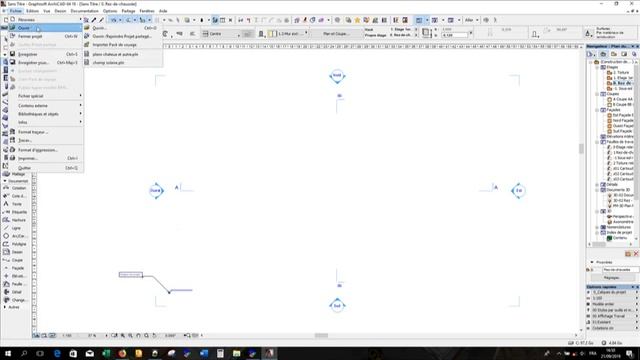Select the Feuille de travail tool

[x=16, y=284]
